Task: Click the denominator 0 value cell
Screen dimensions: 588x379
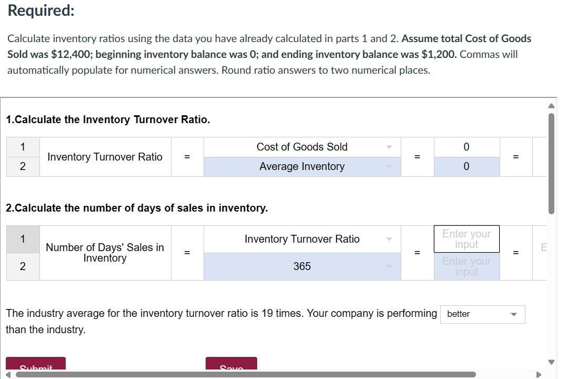Action: coord(467,166)
